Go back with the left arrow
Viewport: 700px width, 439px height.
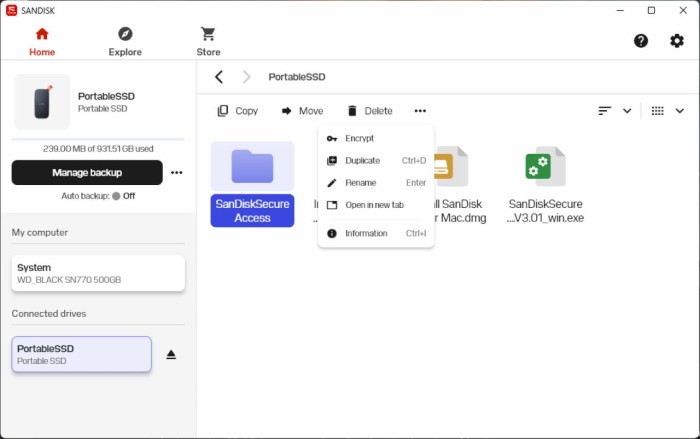(219, 77)
